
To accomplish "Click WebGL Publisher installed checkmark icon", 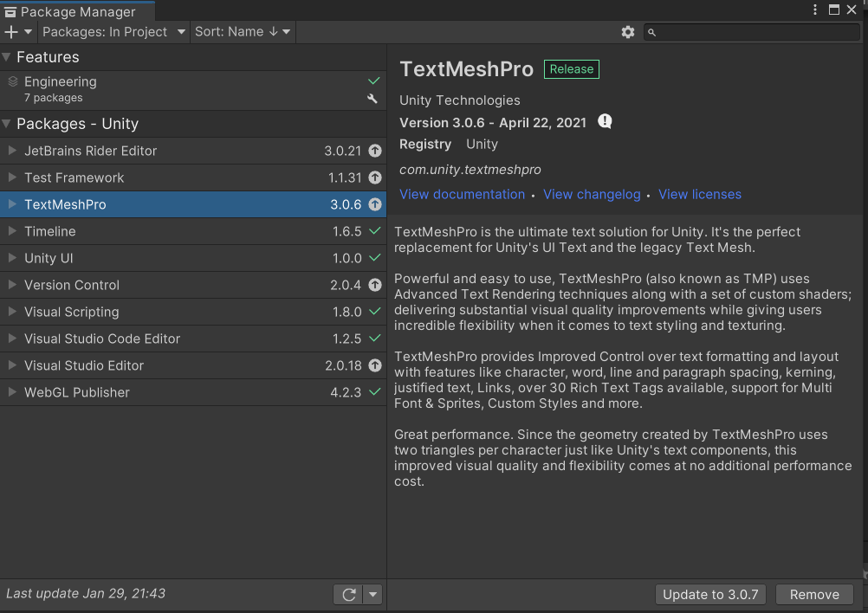I will (375, 391).
